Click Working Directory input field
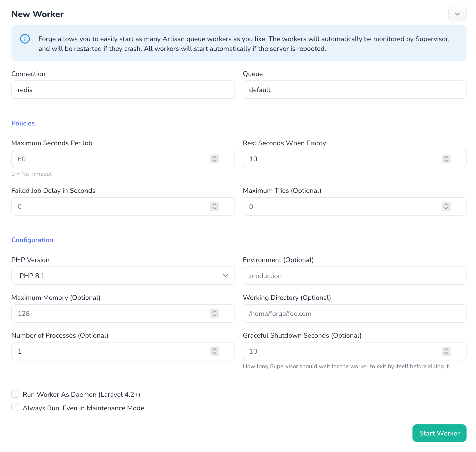Screen dimensions: 476x452 pyautogui.click(x=354, y=313)
